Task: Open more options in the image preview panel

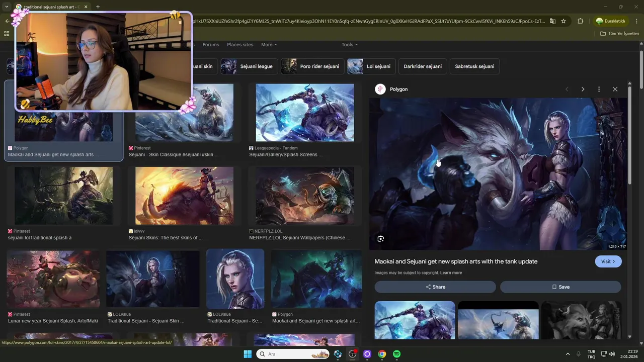Action: click(x=599, y=89)
